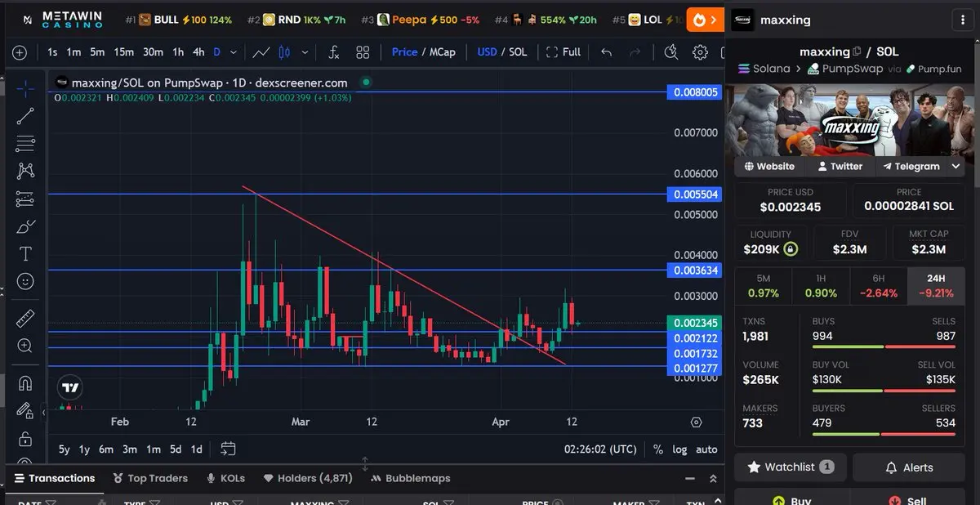Open chart settings gear
980x505 pixels.
(x=700, y=52)
